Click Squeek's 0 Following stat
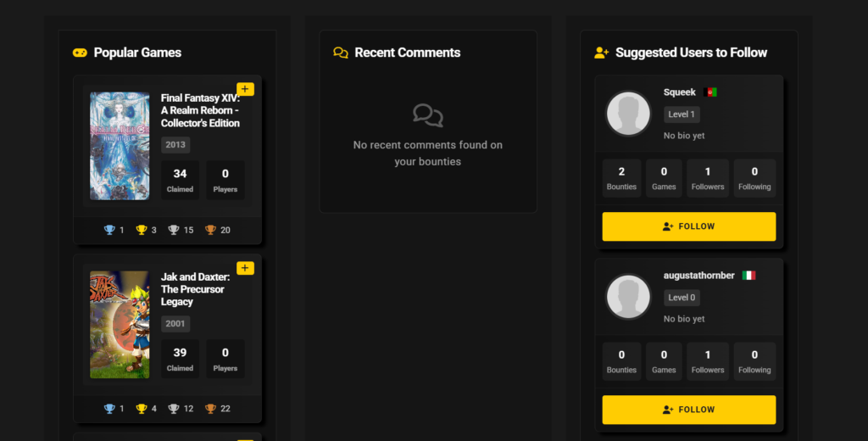 pos(754,178)
